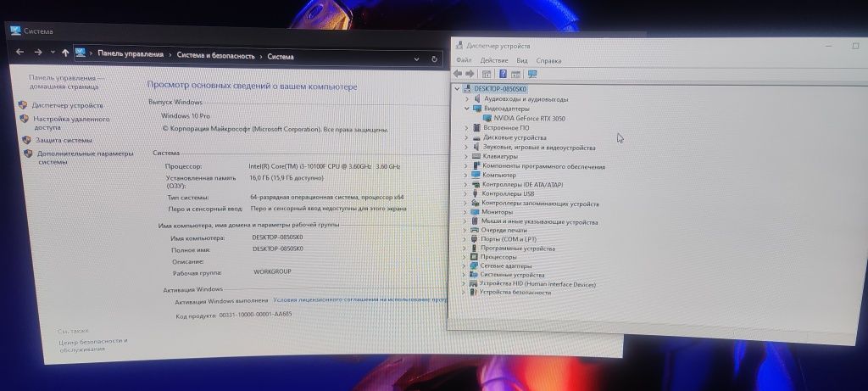Select Компоненты программного обеспечения row

point(543,165)
